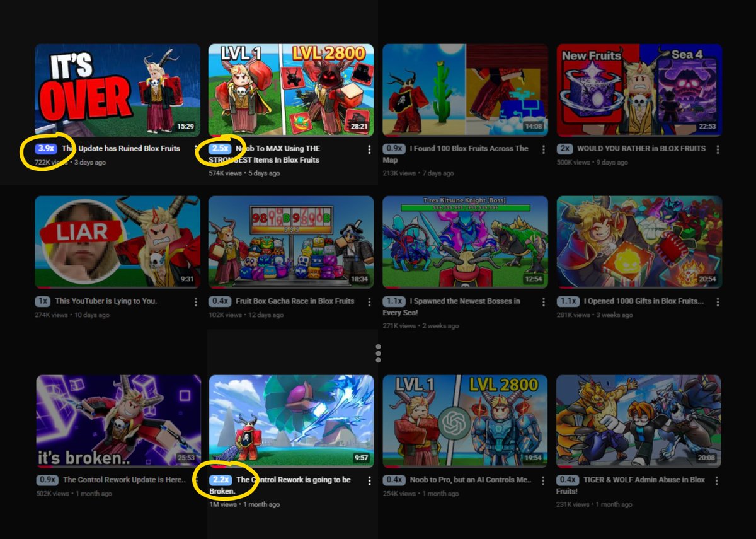Open the LIAR video thumbnail

click(117, 242)
